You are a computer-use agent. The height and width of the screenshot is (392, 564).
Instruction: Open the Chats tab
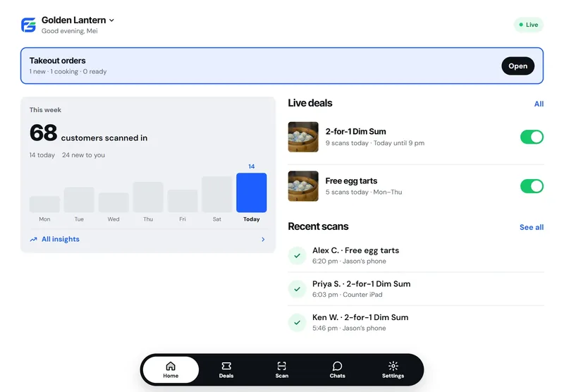tap(338, 369)
